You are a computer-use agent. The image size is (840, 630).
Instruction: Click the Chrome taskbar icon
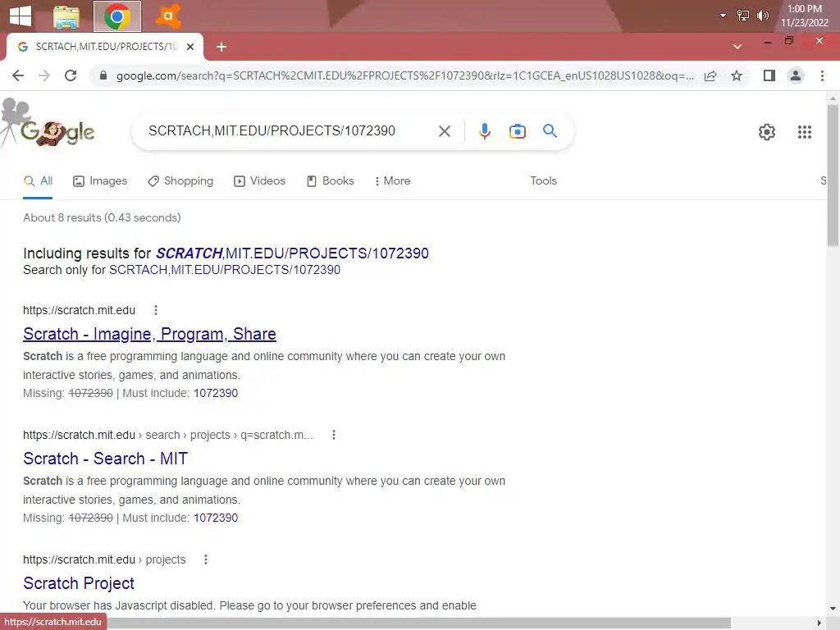[x=116, y=16]
